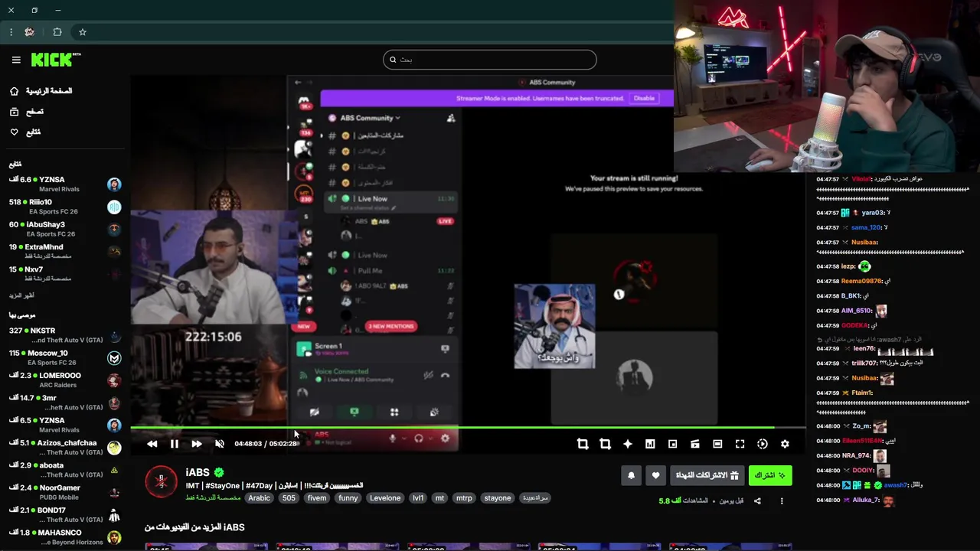Select the 505 tag
980x551 pixels.
pos(289,498)
